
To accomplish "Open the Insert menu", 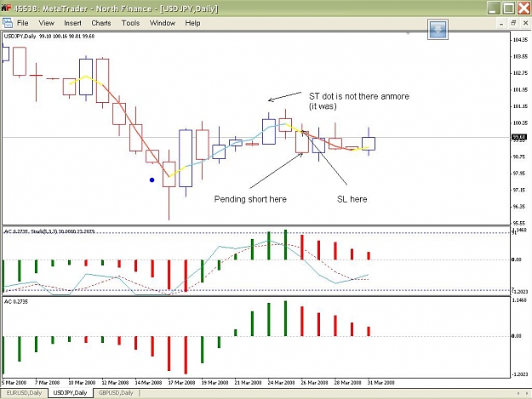I will pos(72,23).
